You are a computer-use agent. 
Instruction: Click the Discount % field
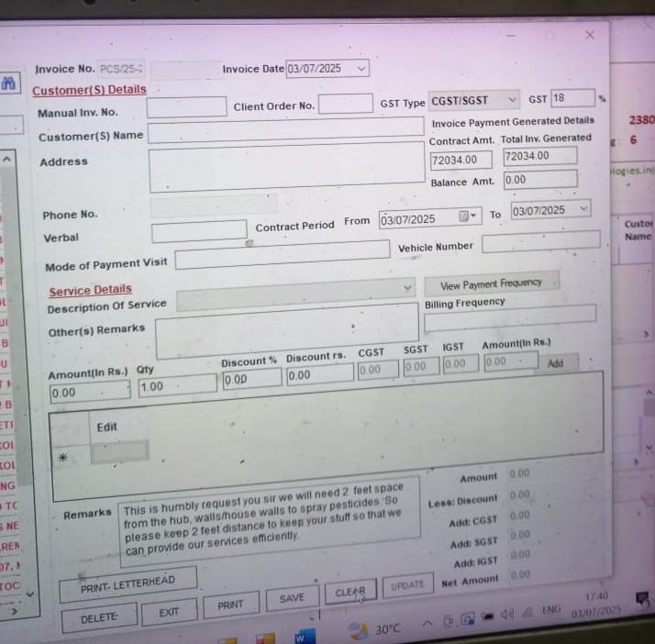(252, 378)
